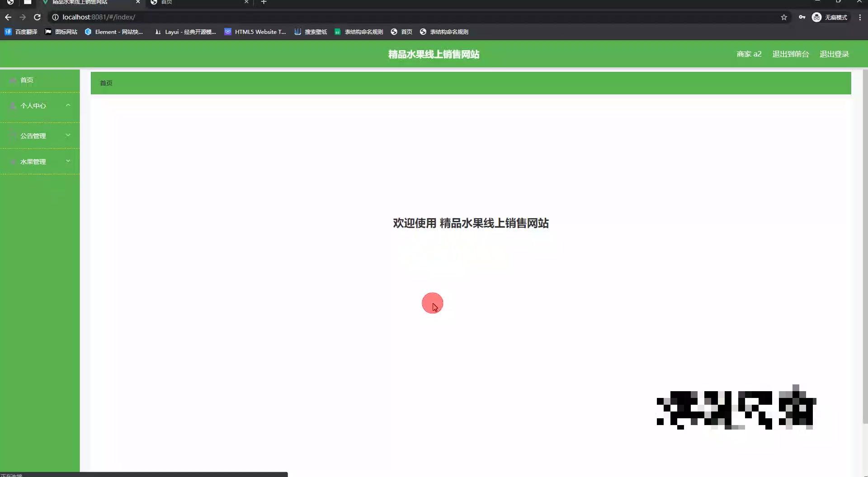
Task: Click 退出登录 to log out
Action: tap(834, 54)
